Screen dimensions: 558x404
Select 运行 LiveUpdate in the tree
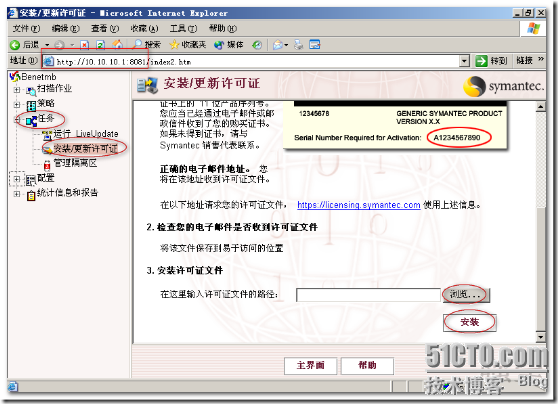(x=86, y=134)
